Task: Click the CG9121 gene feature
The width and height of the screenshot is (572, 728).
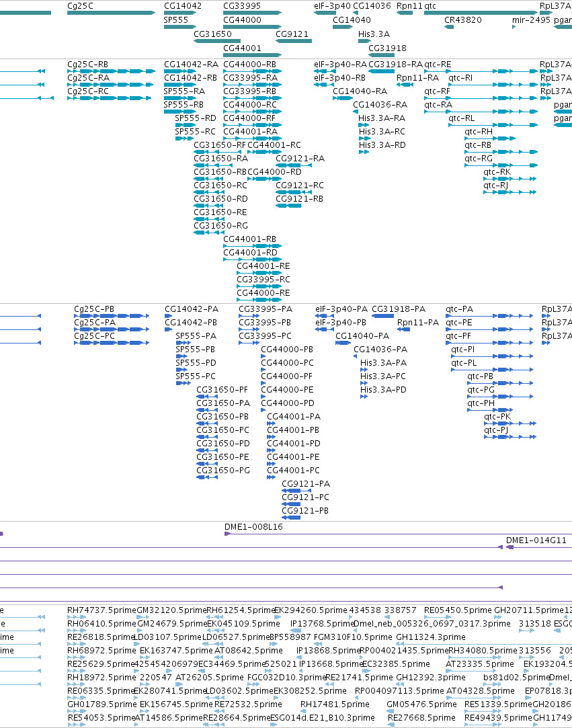Action: point(292,34)
